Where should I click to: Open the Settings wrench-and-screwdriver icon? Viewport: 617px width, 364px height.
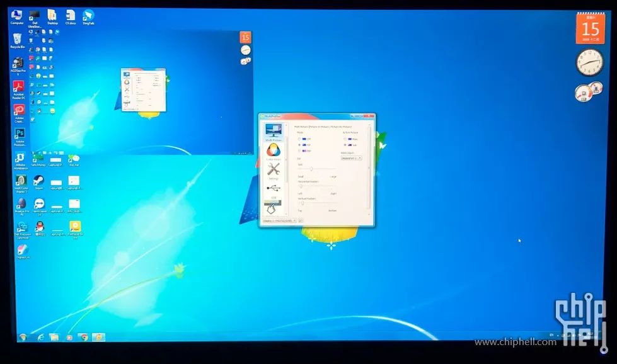pyautogui.click(x=274, y=170)
